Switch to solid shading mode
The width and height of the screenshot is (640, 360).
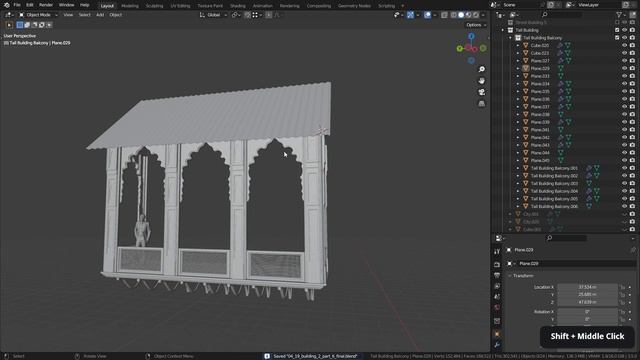[461, 15]
